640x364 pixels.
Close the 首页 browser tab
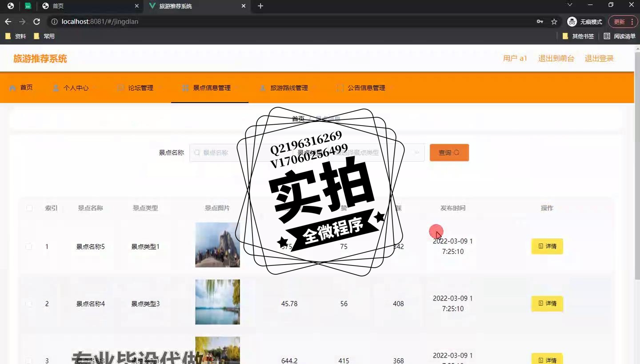[137, 6]
